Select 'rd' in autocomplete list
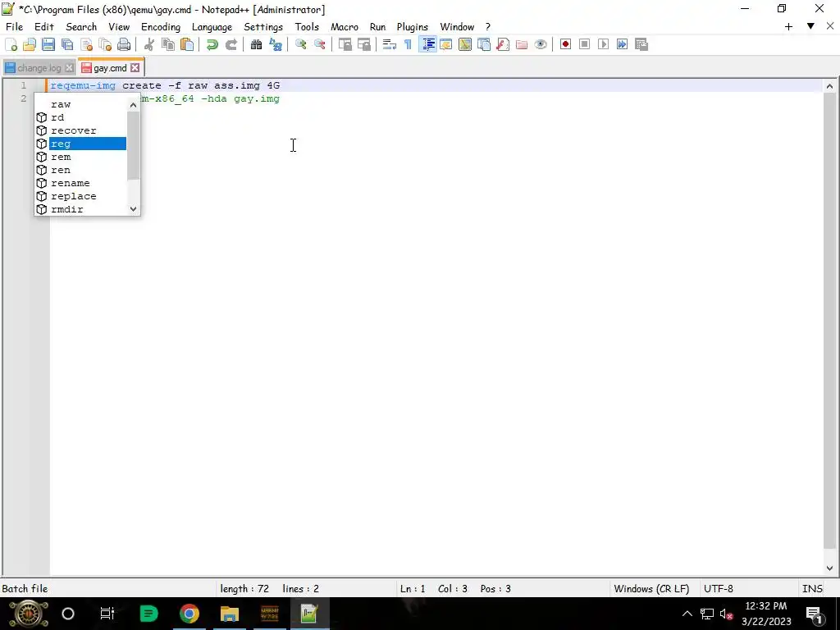The width and height of the screenshot is (840, 630). click(x=81, y=117)
